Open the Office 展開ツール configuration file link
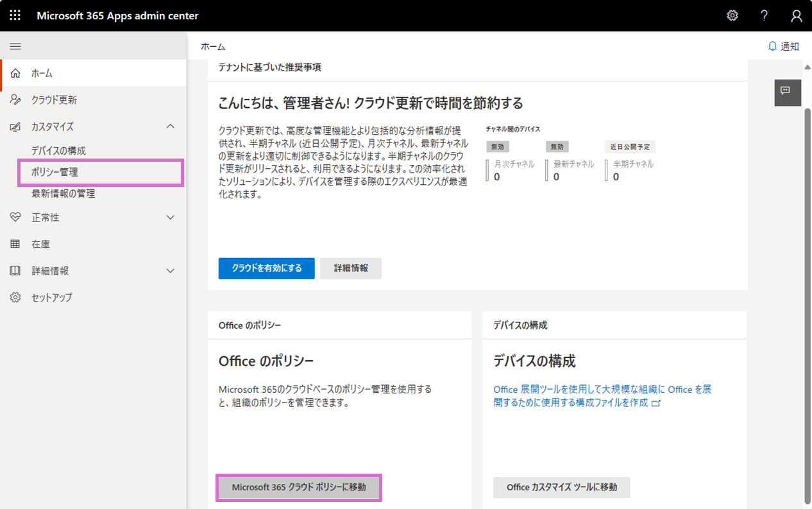The image size is (812, 509). pos(602,396)
